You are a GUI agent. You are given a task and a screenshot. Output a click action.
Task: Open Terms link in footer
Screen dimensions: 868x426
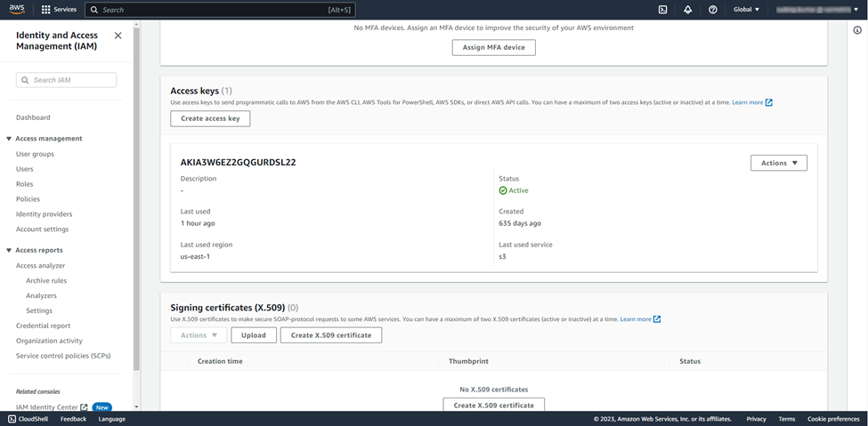coord(787,419)
